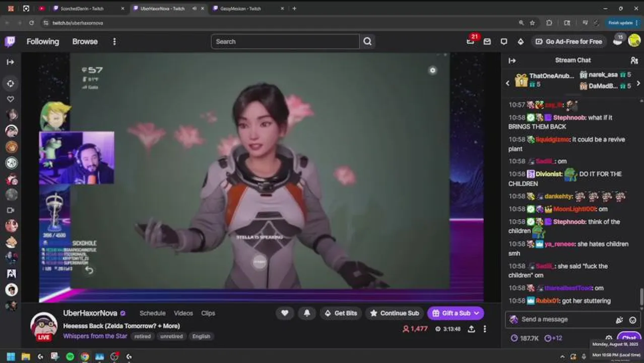Open File Explorer from the taskbar
The height and width of the screenshot is (363, 644).
[x=26, y=356]
